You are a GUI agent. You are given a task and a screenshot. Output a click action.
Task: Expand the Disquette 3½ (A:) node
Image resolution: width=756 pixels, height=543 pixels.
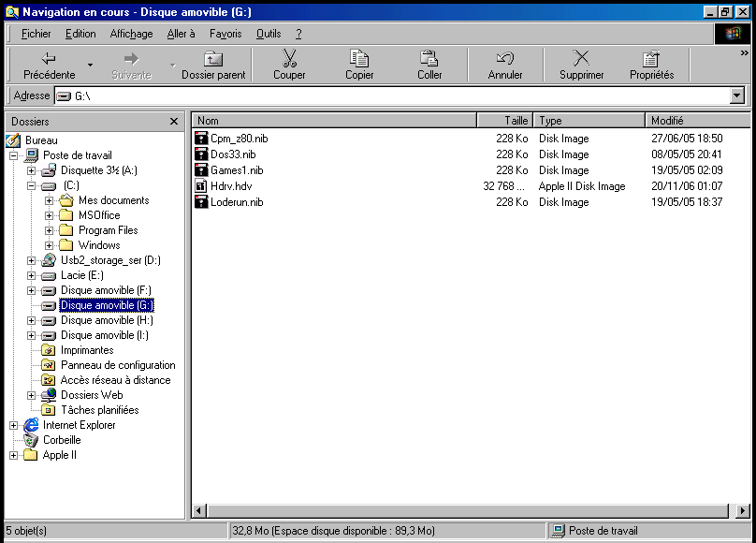(x=31, y=170)
